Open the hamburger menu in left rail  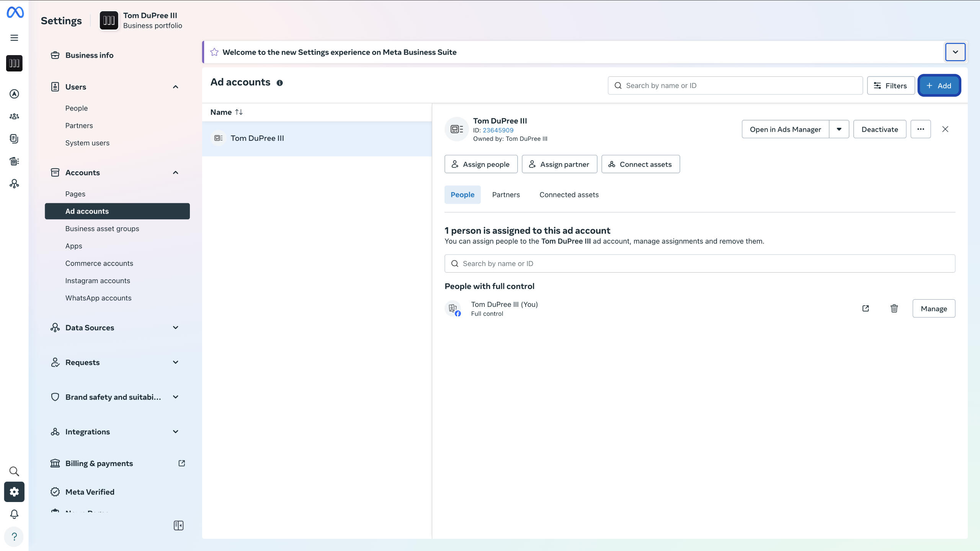pyautogui.click(x=14, y=37)
